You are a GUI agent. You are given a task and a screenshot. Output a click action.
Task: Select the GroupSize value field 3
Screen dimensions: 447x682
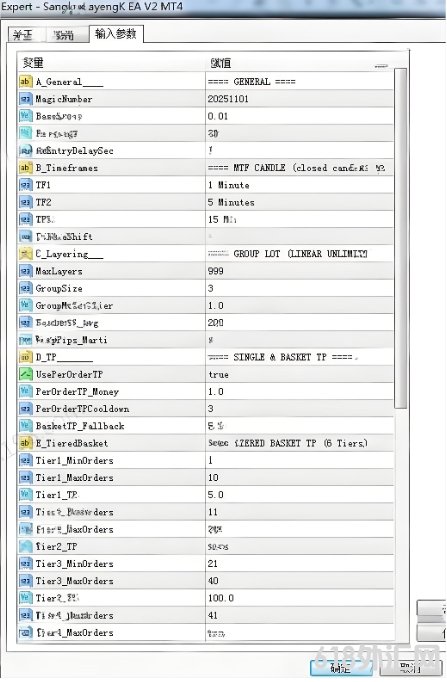pos(300,288)
